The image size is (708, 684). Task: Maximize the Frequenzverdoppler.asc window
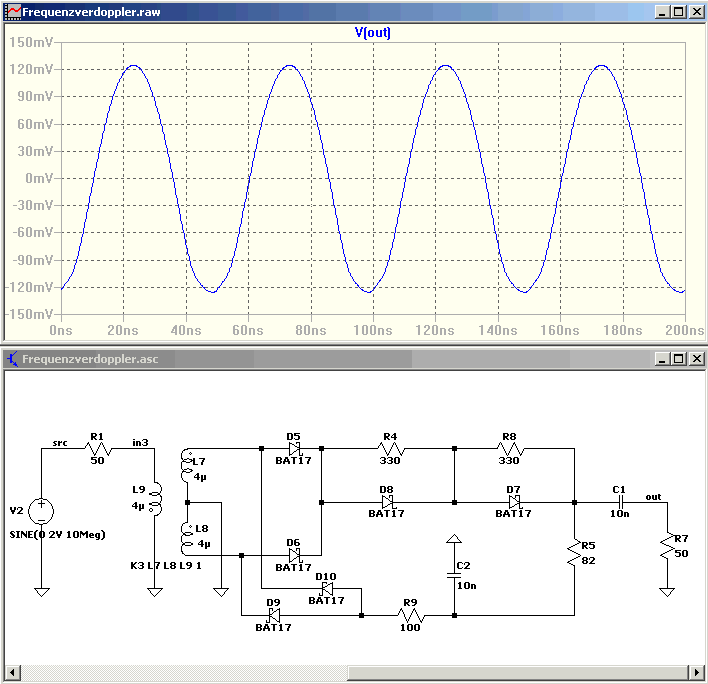coord(678,359)
